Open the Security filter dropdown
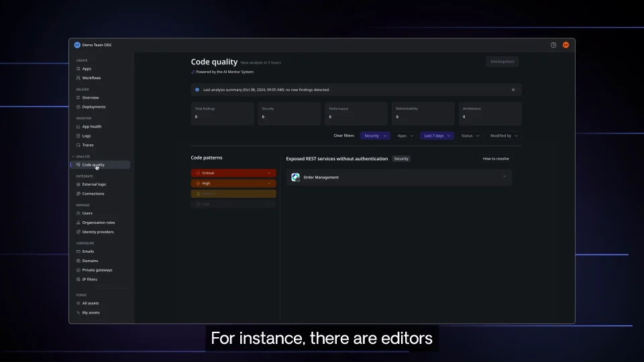 375,136
